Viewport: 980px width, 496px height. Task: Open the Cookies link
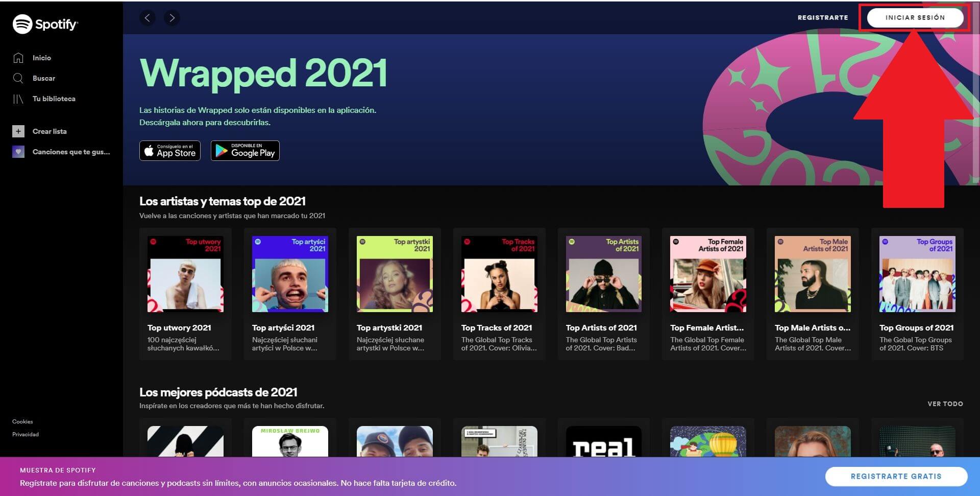[x=22, y=421]
